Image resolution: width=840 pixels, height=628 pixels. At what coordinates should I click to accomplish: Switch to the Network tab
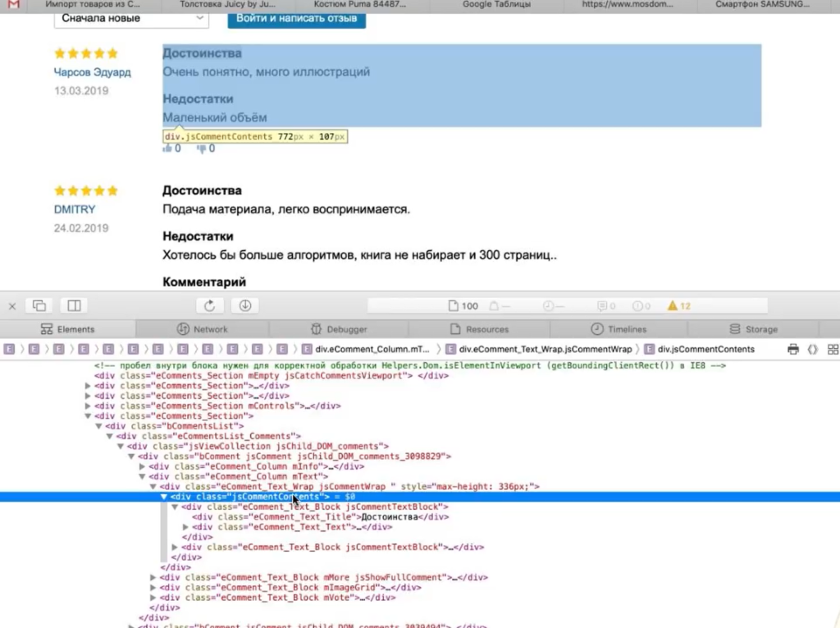coord(203,329)
